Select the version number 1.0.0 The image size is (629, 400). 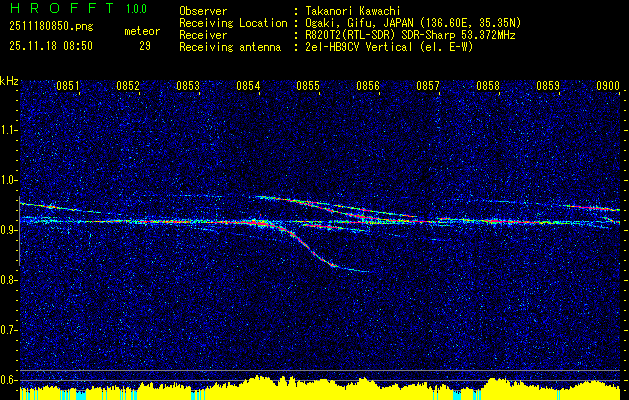tap(136, 9)
